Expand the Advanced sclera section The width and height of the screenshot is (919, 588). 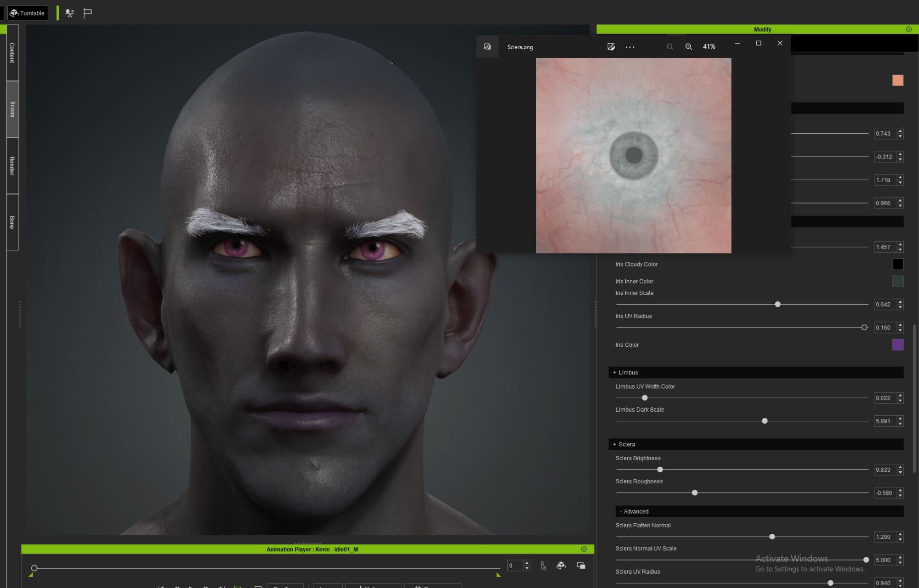coord(759,511)
